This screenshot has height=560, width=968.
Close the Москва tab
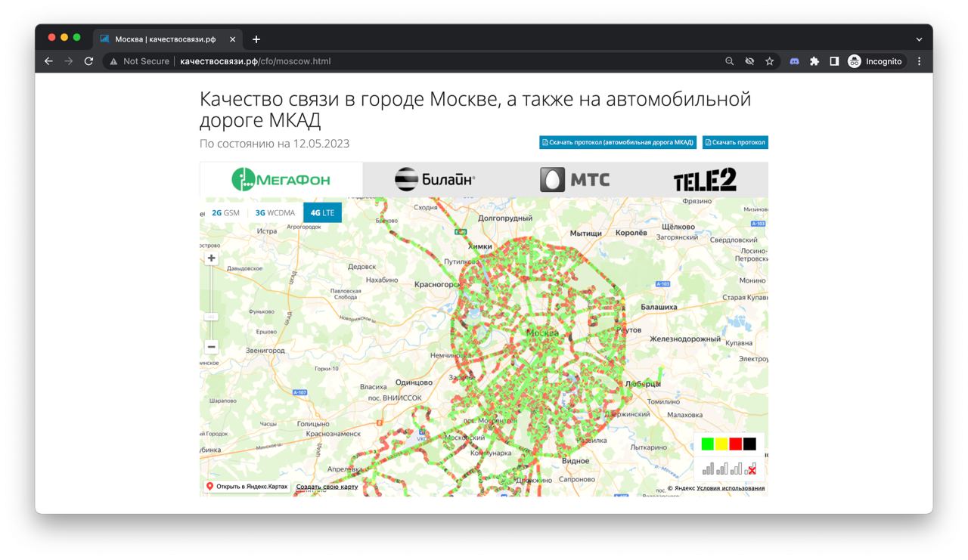[x=232, y=39]
